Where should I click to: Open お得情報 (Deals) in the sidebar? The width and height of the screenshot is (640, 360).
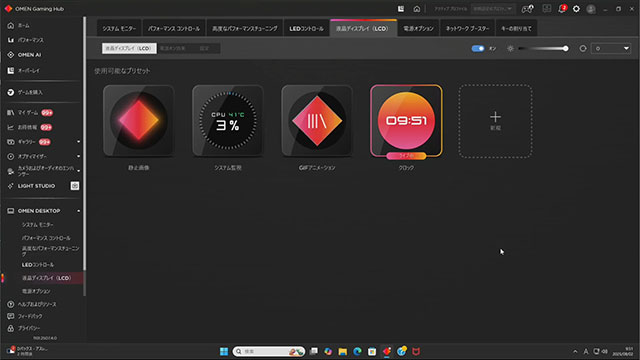pyautogui.click(x=29, y=127)
